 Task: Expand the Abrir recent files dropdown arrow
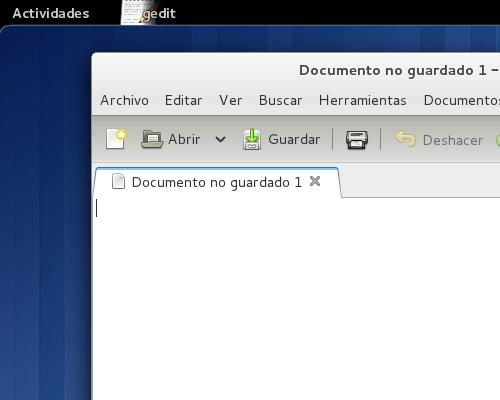point(220,139)
